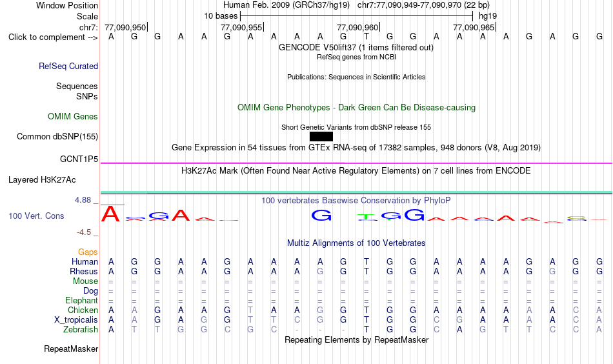The width and height of the screenshot is (613, 364).
Task: Click the blue G conservation logo below dbSNP block
Action: click(x=321, y=215)
